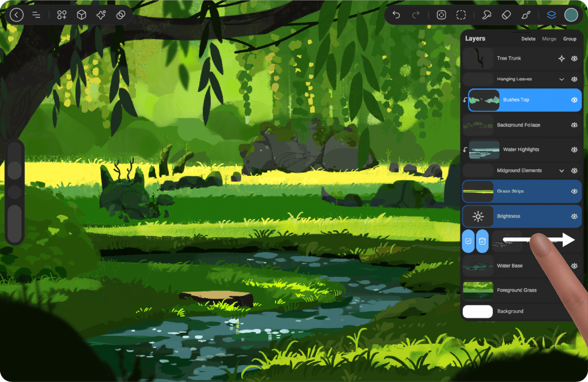Select the Eraser tool
The width and height of the screenshot is (588, 382).
point(506,15)
